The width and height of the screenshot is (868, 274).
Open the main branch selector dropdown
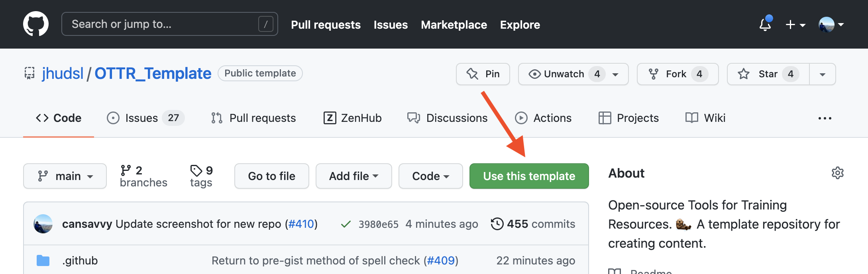click(x=65, y=176)
